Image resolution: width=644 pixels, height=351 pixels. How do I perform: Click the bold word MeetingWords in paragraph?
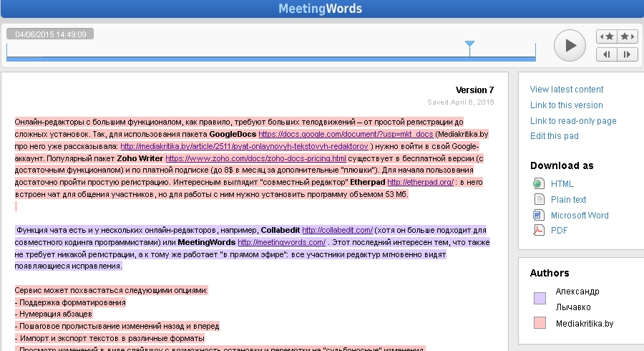click(207, 242)
